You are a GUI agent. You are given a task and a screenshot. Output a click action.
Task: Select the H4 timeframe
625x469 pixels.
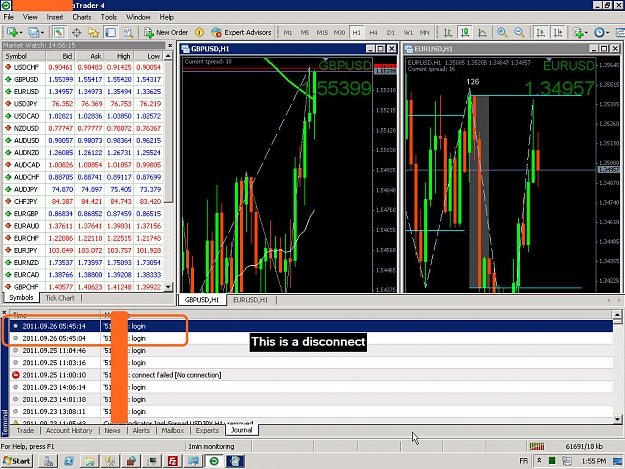click(x=373, y=33)
